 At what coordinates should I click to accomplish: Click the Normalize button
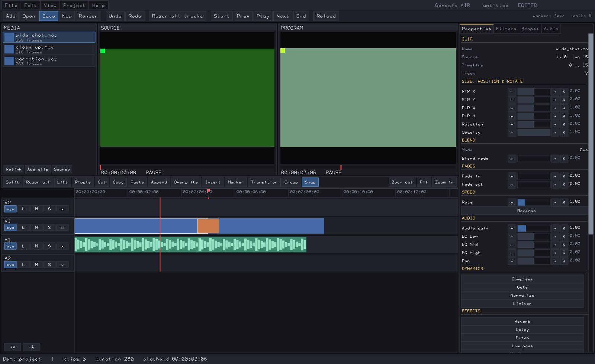522,296
